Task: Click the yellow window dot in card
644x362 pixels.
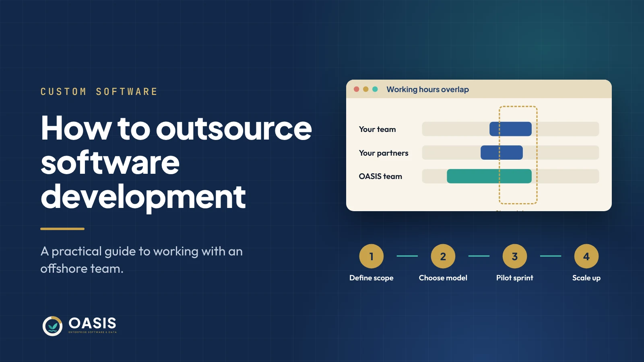Action: (365, 89)
